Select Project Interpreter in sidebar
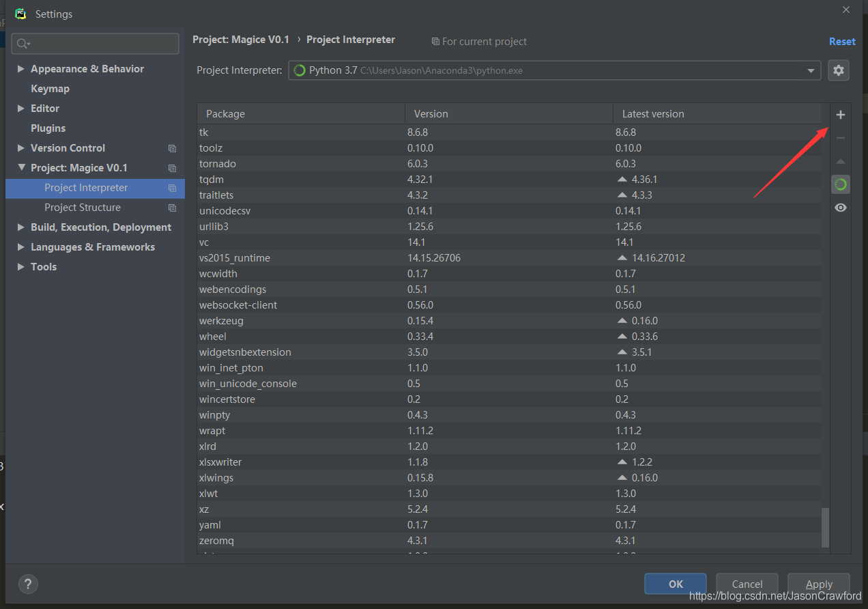 [x=95, y=188]
